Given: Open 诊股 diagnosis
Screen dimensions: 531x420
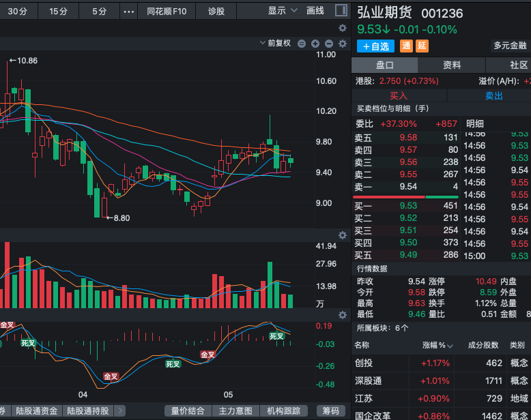Looking at the screenshot, I should pos(216,12).
